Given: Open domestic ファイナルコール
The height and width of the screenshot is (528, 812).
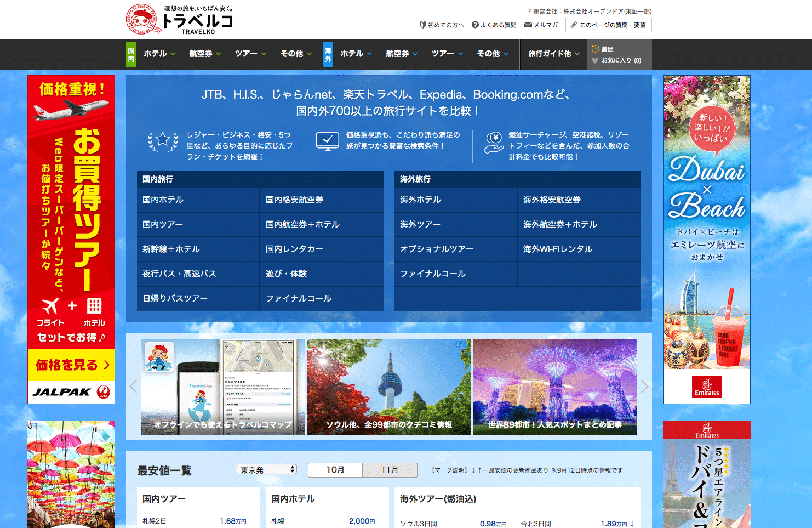Looking at the screenshot, I should click(322, 299).
